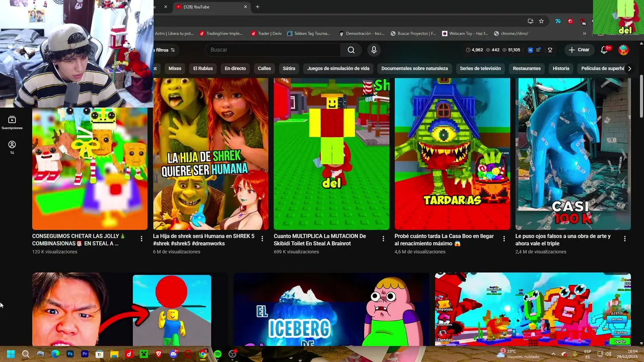Open YouTube notifications bell
644x362 pixels.
tap(605, 50)
